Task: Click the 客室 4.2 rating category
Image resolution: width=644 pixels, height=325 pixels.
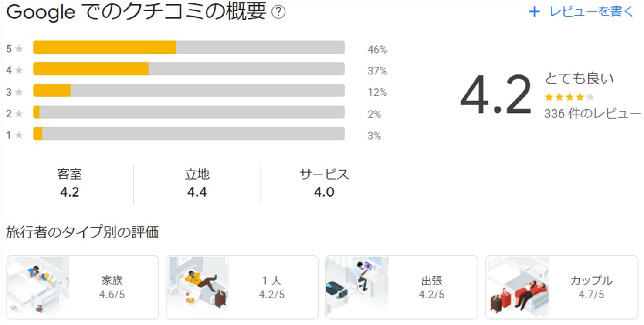Action: (x=69, y=183)
